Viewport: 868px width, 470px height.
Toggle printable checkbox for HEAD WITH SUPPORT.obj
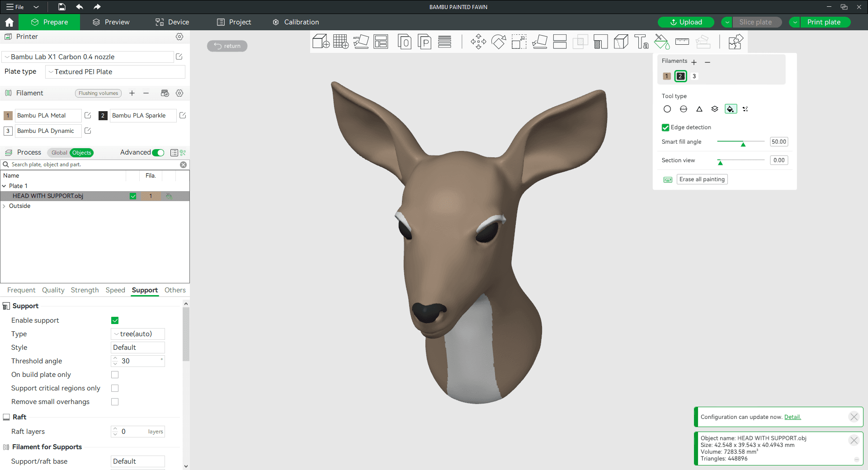pos(133,196)
